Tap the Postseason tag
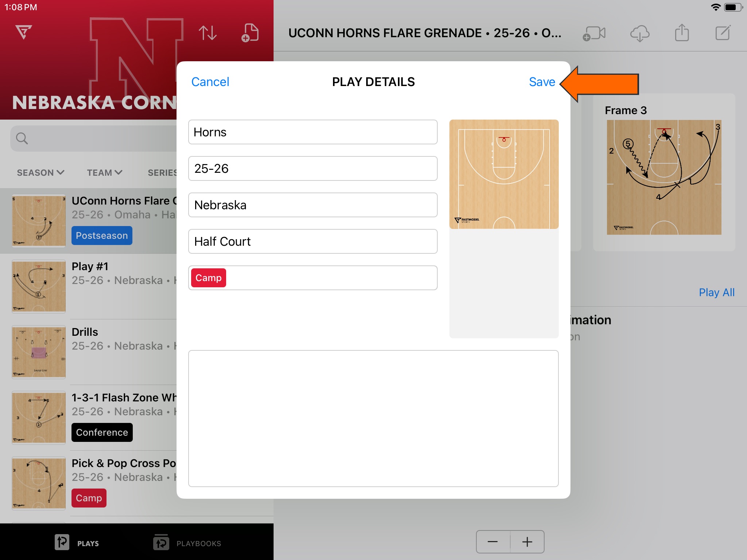747x560 pixels. point(102,236)
